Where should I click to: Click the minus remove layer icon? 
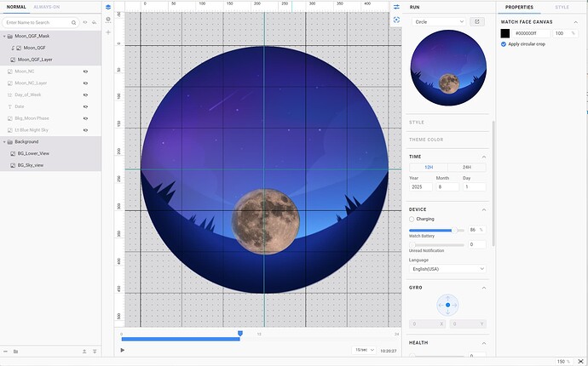[x=6, y=352]
